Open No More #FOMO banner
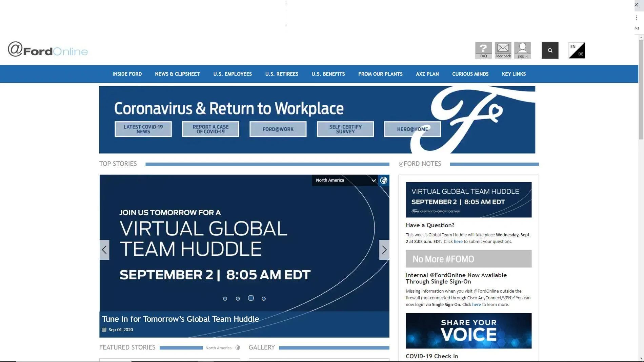Image resolution: width=644 pixels, height=362 pixels. (468, 259)
